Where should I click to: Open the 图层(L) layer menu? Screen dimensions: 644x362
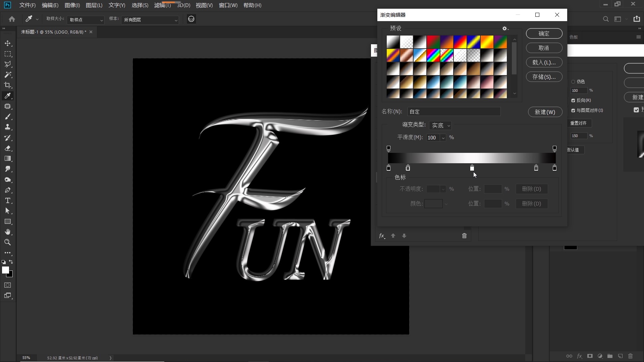pyautogui.click(x=94, y=5)
